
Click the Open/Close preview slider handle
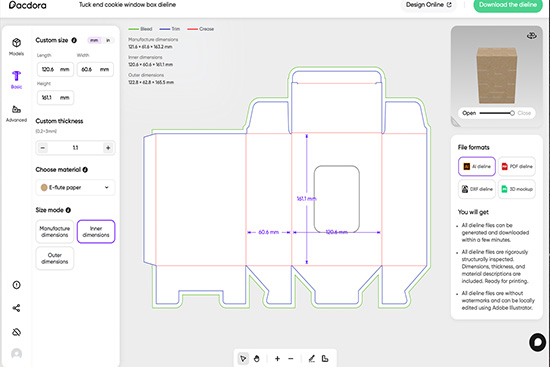pos(512,113)
